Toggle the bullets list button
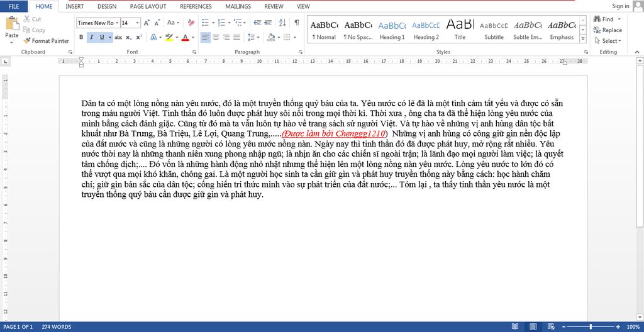Image resolution: width=644 pixels, height=332 pixels. point(206,23)
